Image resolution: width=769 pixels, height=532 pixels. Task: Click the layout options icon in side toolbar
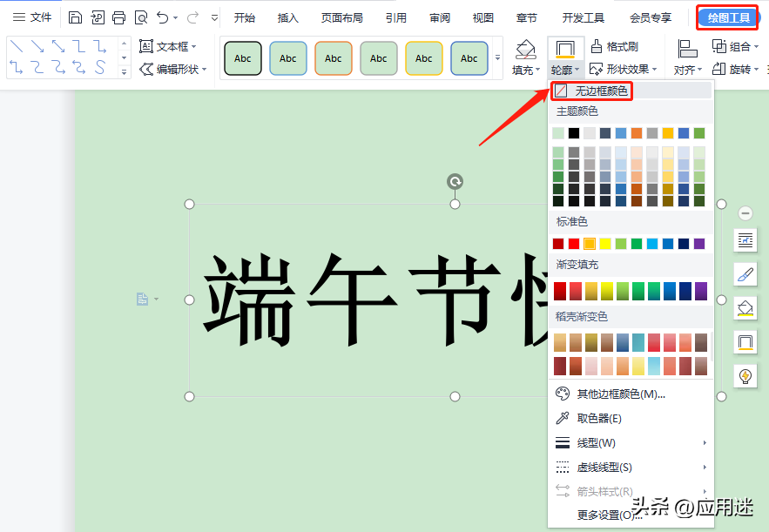(x=745, y=240)
